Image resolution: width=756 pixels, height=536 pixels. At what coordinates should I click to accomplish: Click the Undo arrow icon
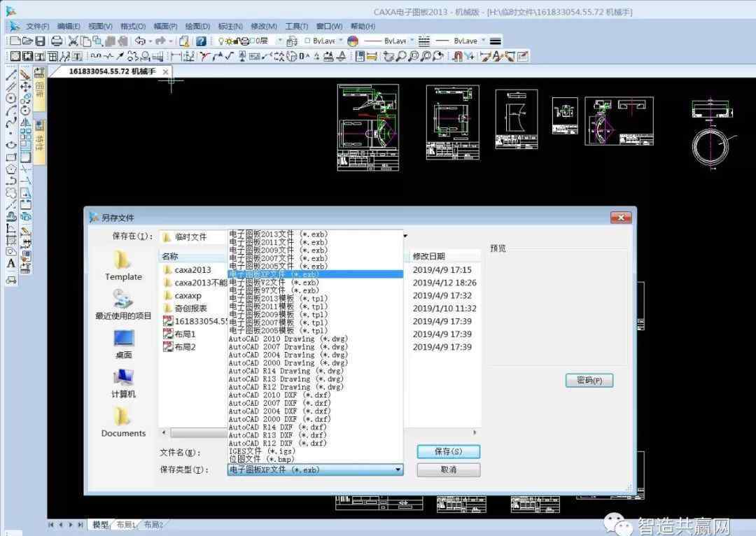click(x=140, y=41)
